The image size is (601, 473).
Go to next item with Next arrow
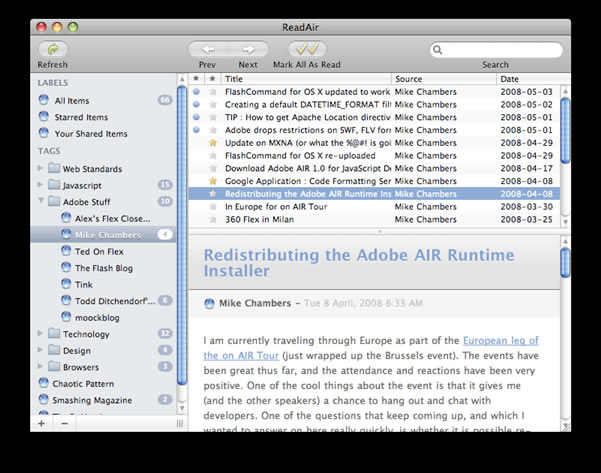pyautogui.click(x=248, y=49)
